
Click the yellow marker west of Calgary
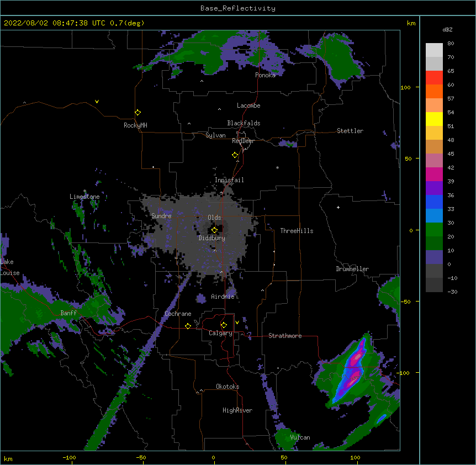[x=188, y=326]
